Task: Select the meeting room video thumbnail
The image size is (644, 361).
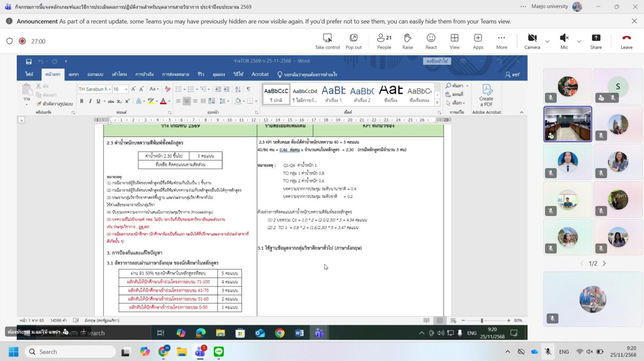Action: click(x=567, y=124)
